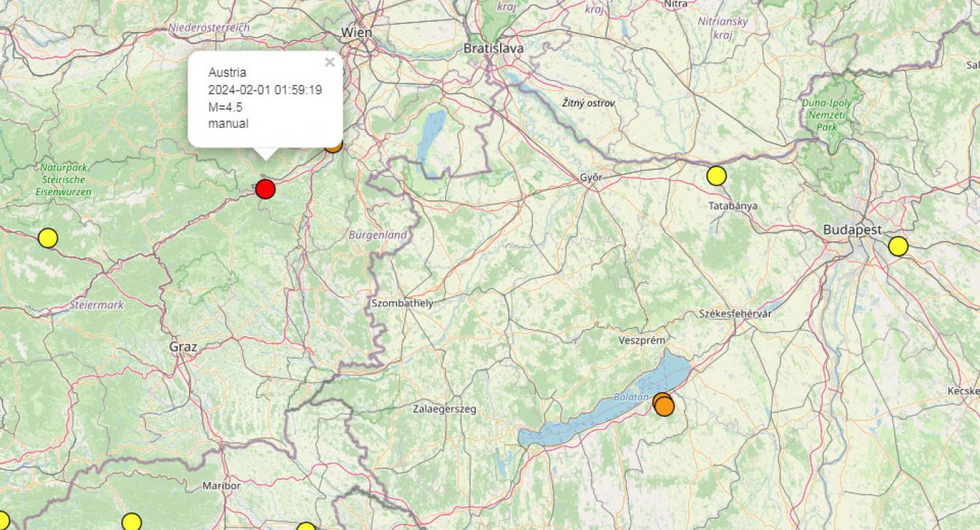Click the M=4.5 magnitude text

click(x=226, y=107)
